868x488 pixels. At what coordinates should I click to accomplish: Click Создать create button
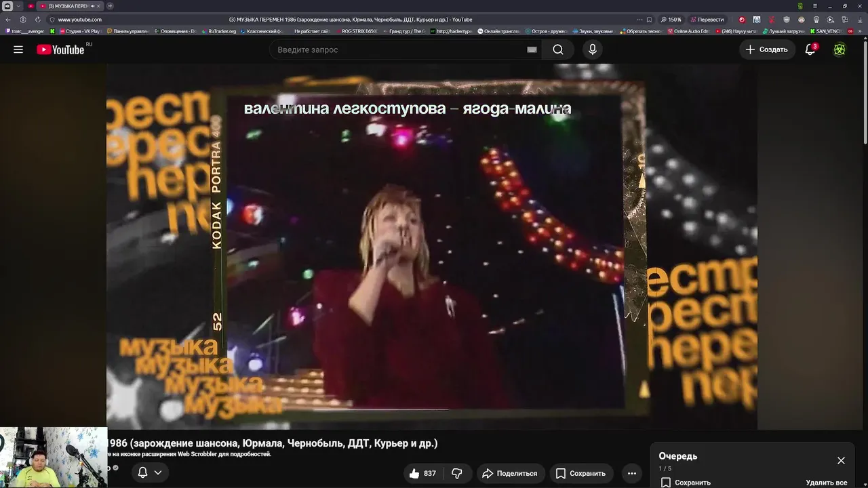point(767,49)
